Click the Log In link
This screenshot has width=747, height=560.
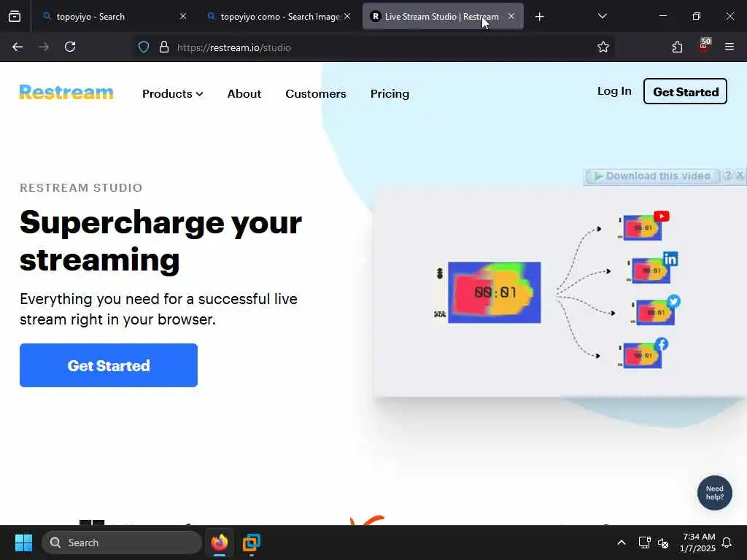click(x=614, y=91)
